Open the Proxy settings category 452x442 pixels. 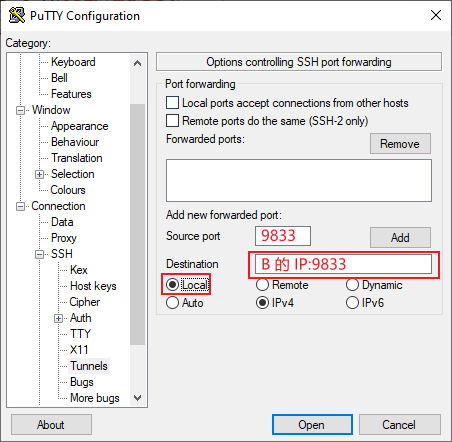point(64,238)
